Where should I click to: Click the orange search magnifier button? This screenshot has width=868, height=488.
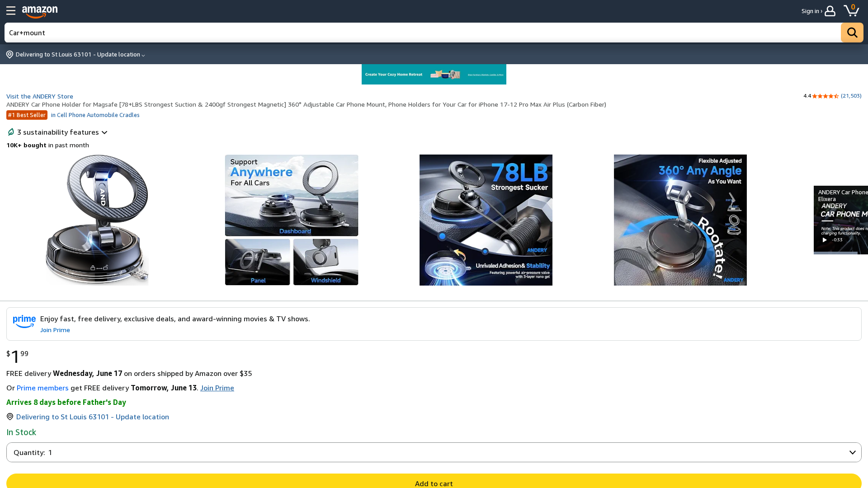pyautogui.click(x=852, y=33)
